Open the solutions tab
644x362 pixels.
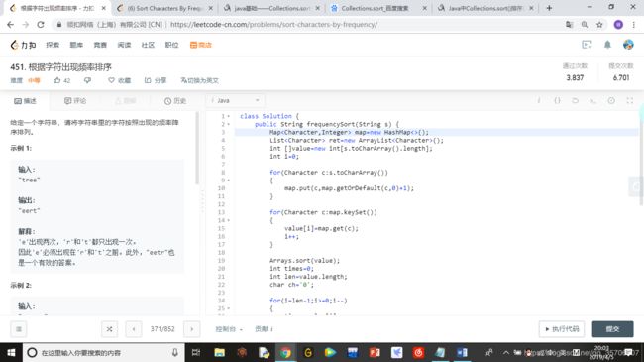[x=125, y=101]
